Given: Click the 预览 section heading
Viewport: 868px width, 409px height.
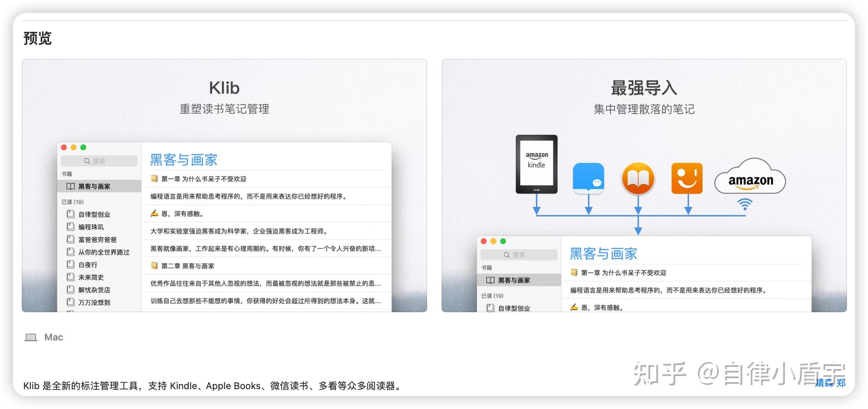Looking at the screenshot, I should (37, 38).
